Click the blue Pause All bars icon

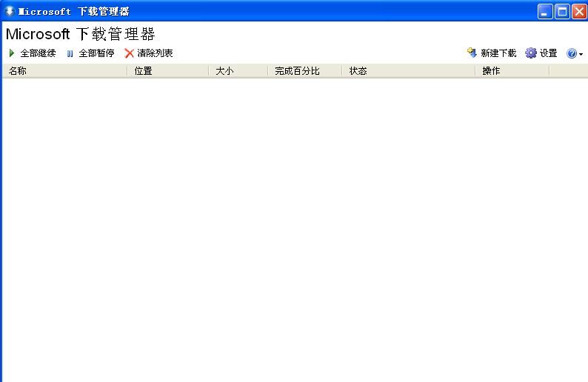point(70,53)
